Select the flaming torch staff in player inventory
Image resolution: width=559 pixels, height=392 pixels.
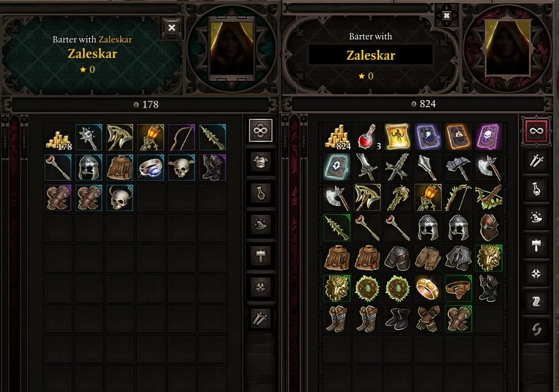pyautogui.click(x=150, y=137)
